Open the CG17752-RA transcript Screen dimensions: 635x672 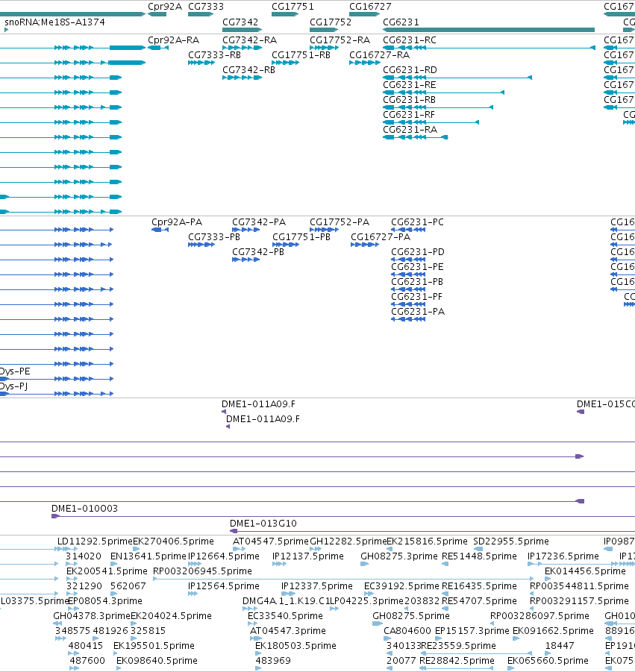(x=324, y=48)
